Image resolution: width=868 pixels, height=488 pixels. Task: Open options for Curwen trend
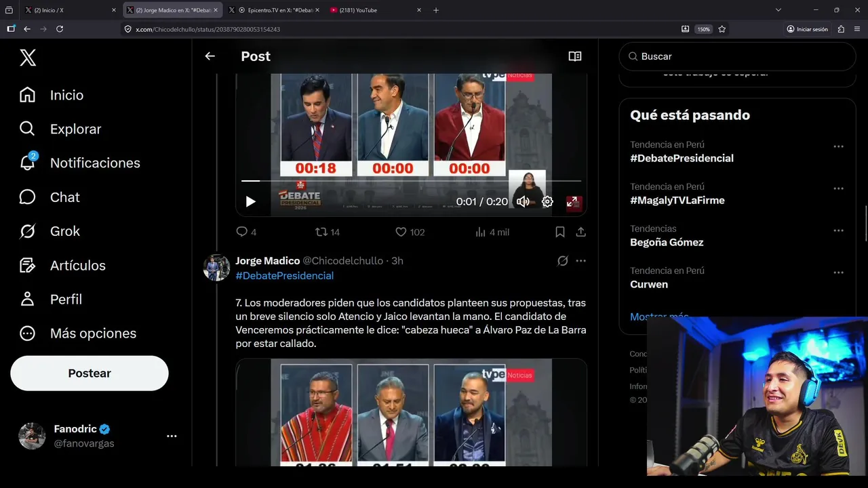(x=839, y=272)
